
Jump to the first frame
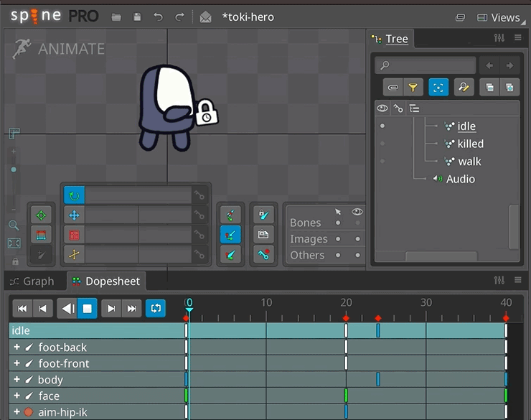22,309
